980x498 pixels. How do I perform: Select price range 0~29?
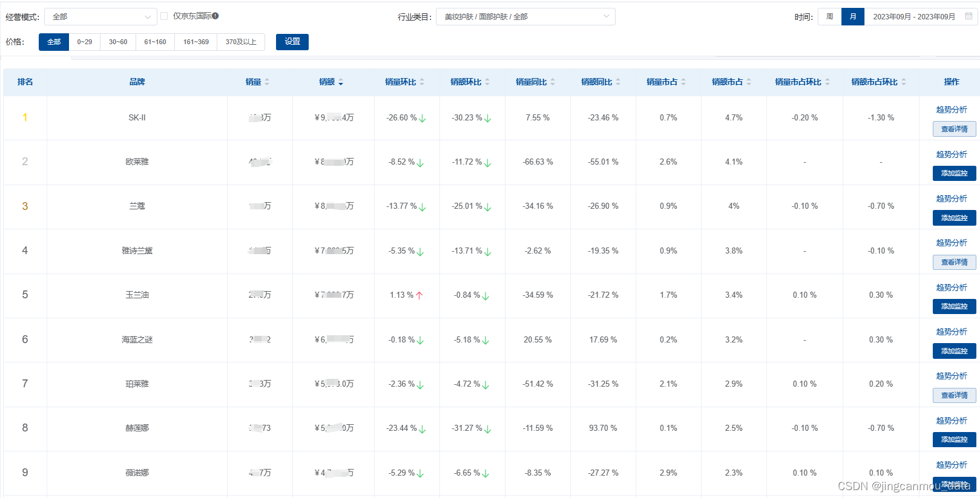point(85,42)
